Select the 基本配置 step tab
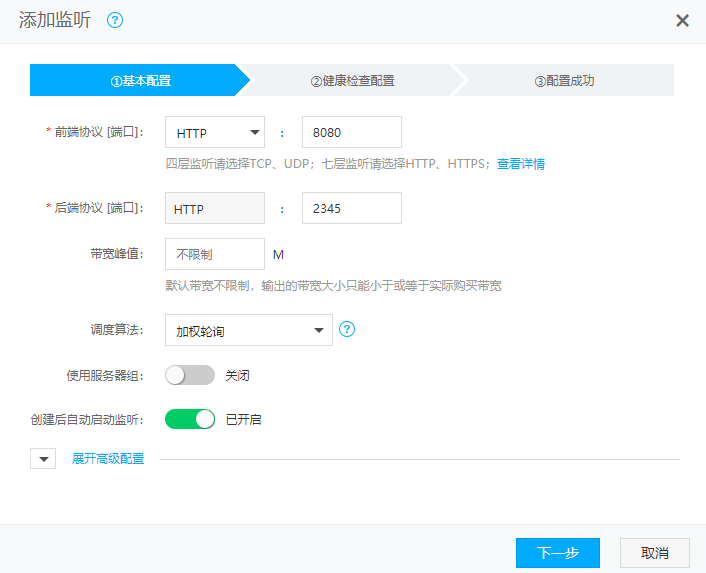 140,80
